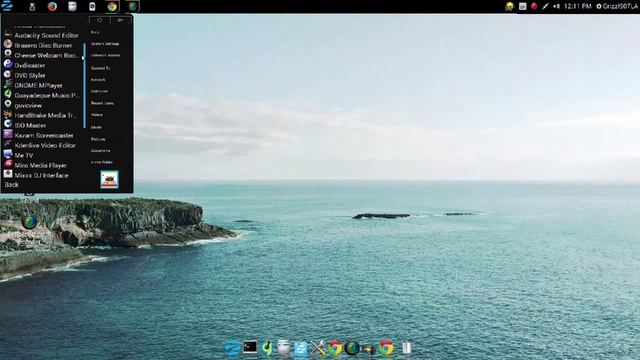Open the globe shortcut icon on the desktop
This screenshot has height=360, width=640.
point(29,222)
